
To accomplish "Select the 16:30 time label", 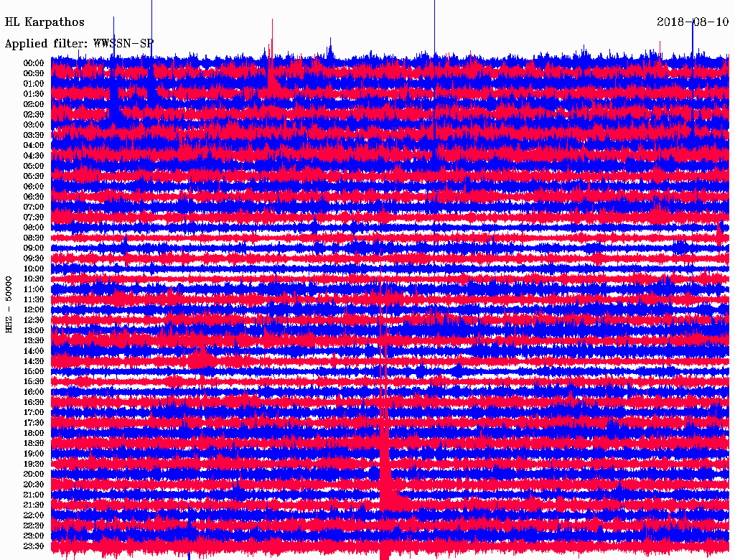I will coord(34,403).
